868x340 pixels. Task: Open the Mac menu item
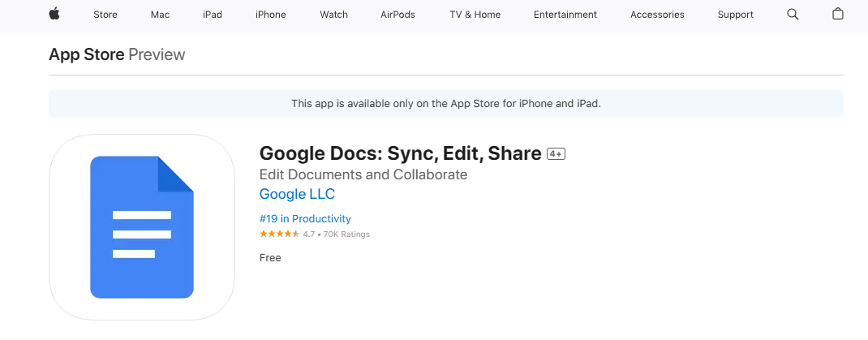(160, 15)
